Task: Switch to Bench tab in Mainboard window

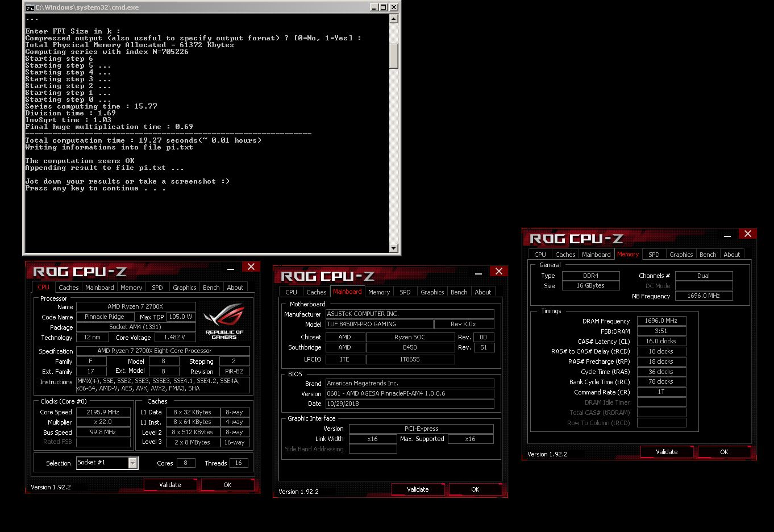Action: 459,292
